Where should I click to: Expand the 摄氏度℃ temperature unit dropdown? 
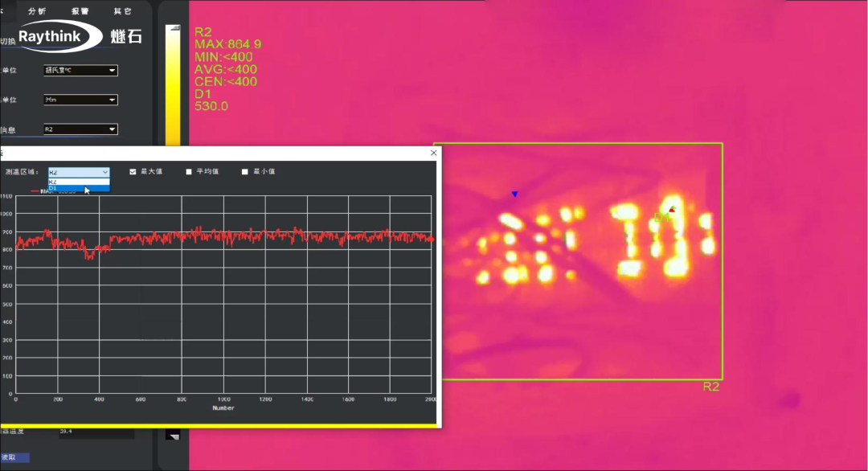[x=80, y=70]
